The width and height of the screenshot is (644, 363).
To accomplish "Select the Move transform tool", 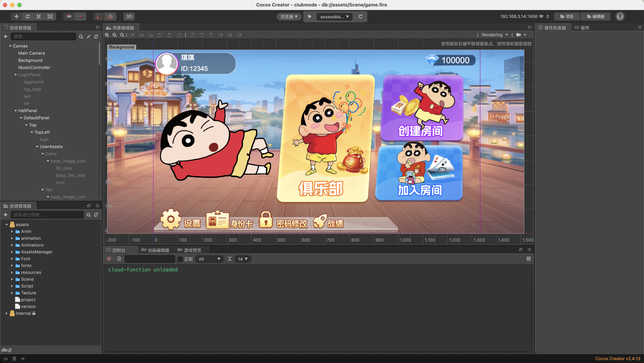I will [x=17, y=17].
